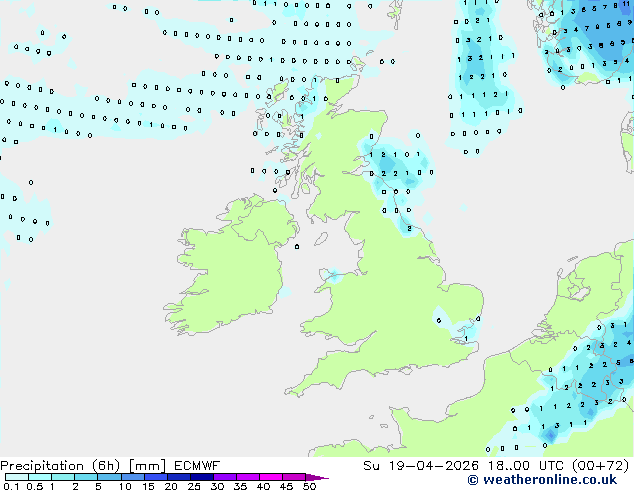Click the 35–40 mm legend color box
Image resolution: width=634 pixels, height=490 pixels.
click(x=248, y=477)
